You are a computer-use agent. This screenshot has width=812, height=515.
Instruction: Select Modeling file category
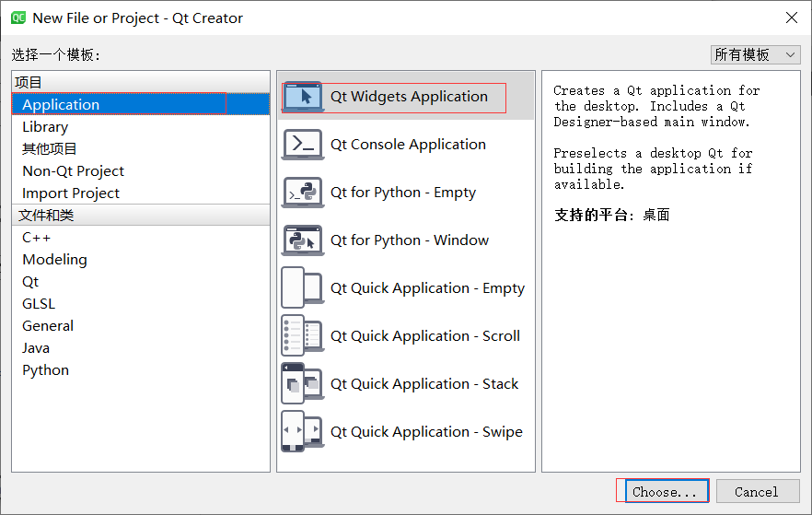[54, 260]
